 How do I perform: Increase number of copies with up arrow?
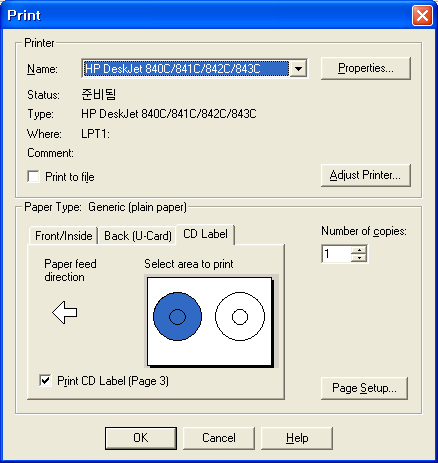359,250
